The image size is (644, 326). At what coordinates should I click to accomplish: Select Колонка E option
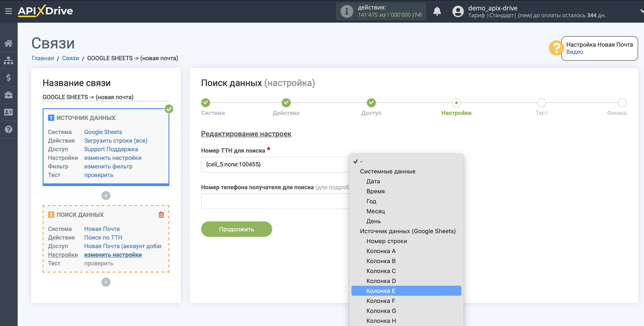click(406, 291)
